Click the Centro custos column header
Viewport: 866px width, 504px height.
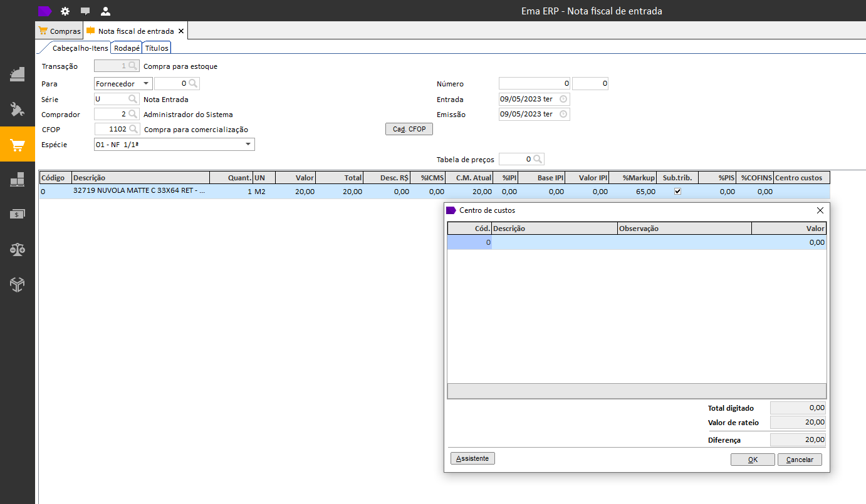tap(801, 178)
